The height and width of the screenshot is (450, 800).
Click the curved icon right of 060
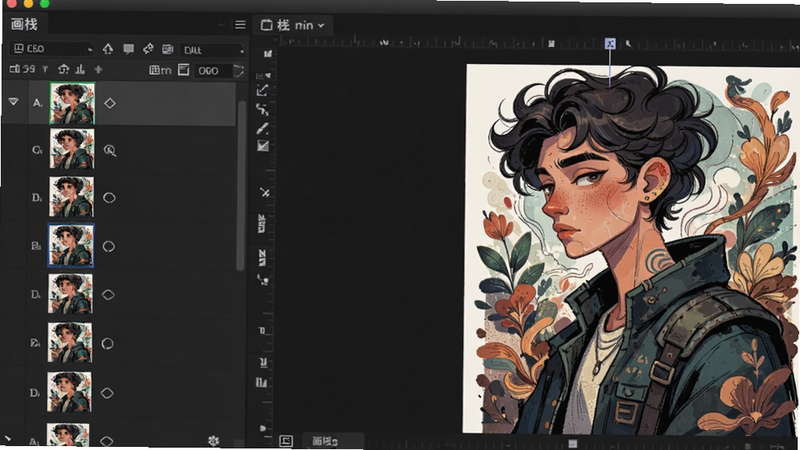click(x=239, y=71)
